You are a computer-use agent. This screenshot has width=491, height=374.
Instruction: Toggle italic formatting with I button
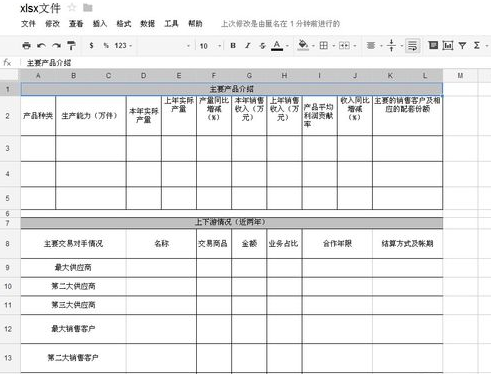pos(248,46)
